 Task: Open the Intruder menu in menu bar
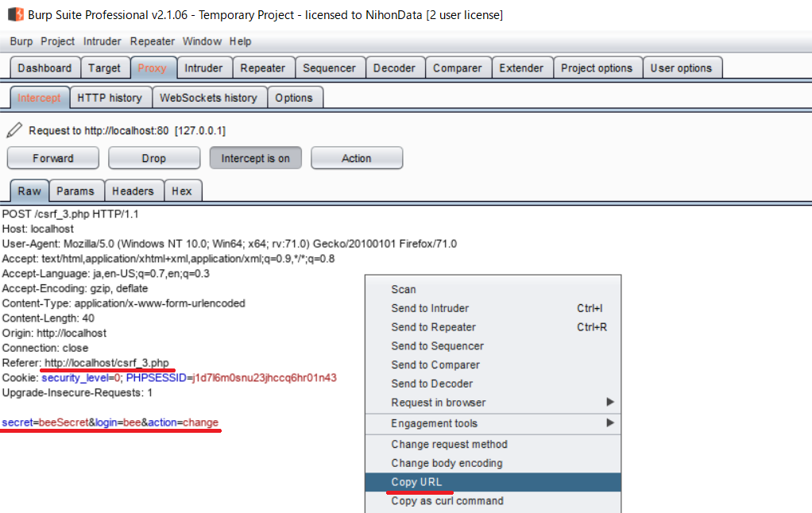102,41
